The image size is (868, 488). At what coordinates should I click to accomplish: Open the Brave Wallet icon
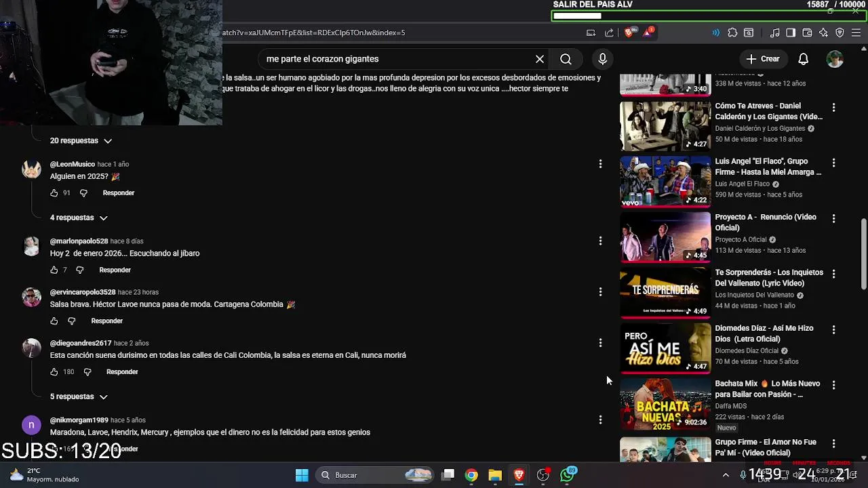click(x=807, y=33)
